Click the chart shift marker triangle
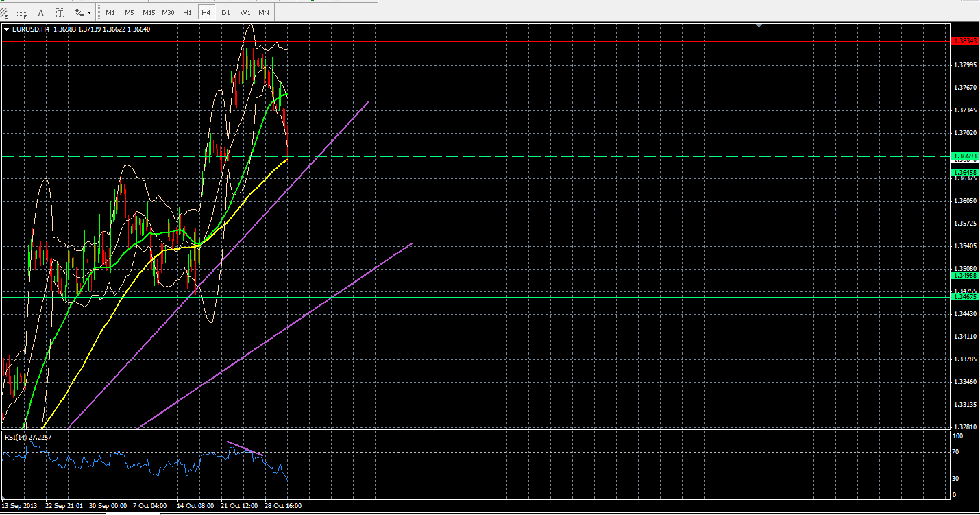 [759, 25]
